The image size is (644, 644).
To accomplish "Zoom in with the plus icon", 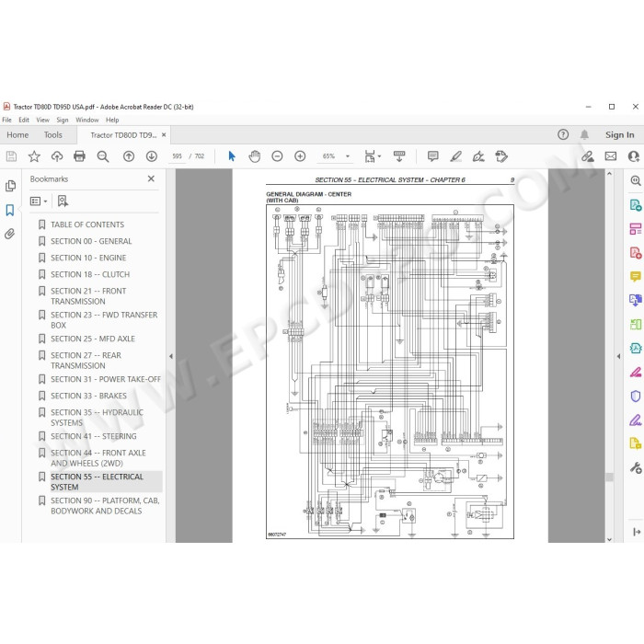I will coord(300,156).
